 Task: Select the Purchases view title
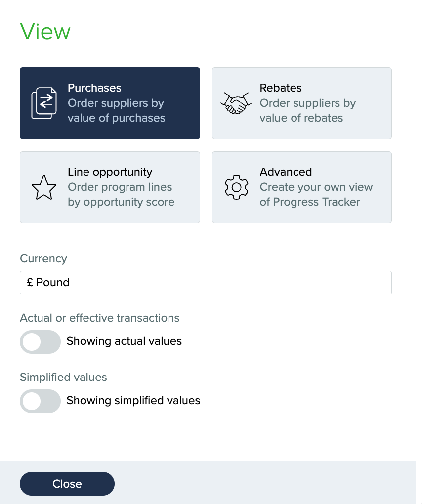pyautogui.click(x=94, y=88)
